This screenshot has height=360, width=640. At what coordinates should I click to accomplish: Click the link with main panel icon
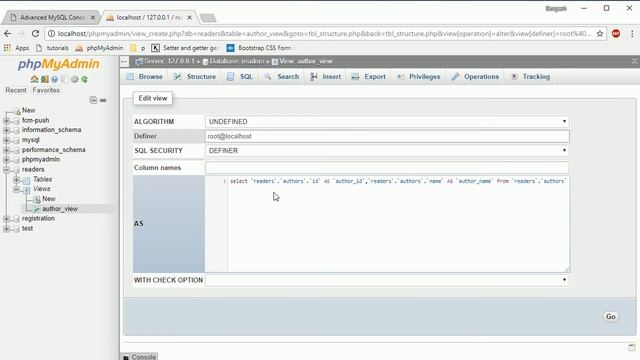point(103,100)
